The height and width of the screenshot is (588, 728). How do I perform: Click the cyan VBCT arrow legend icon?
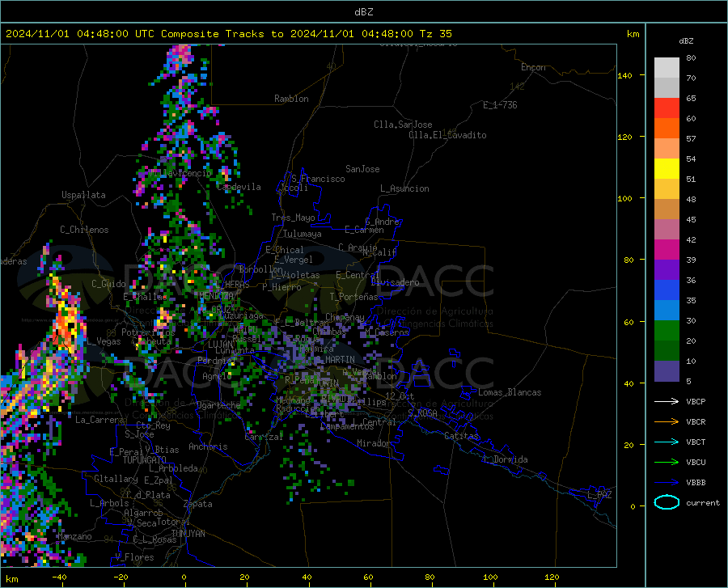(x=667, y=442)
